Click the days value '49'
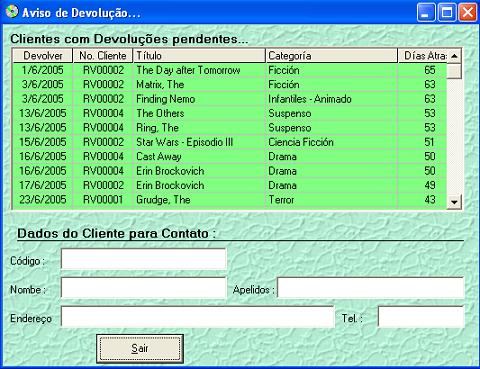 (x=430, y=185)
